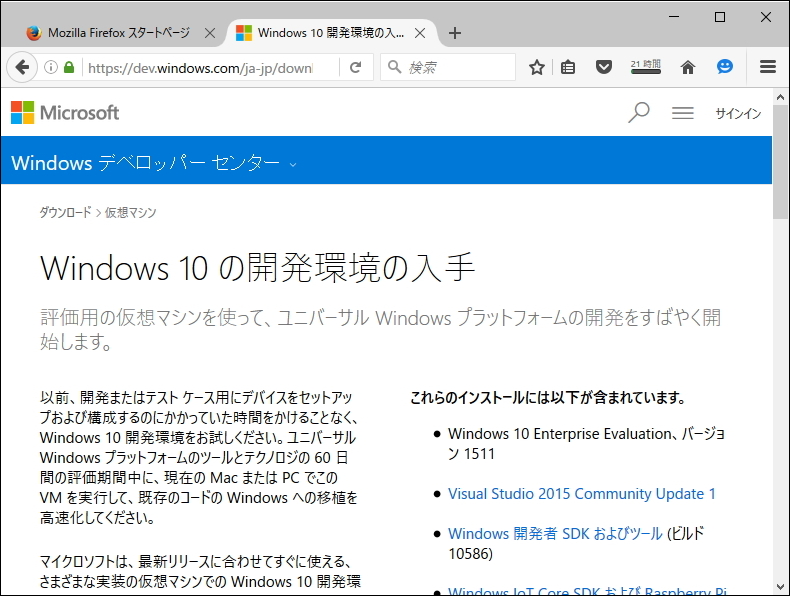Switch to Mozilla Firefox スタートページ tab
Screen dimensions: 790x596
(x=119, y=33)
